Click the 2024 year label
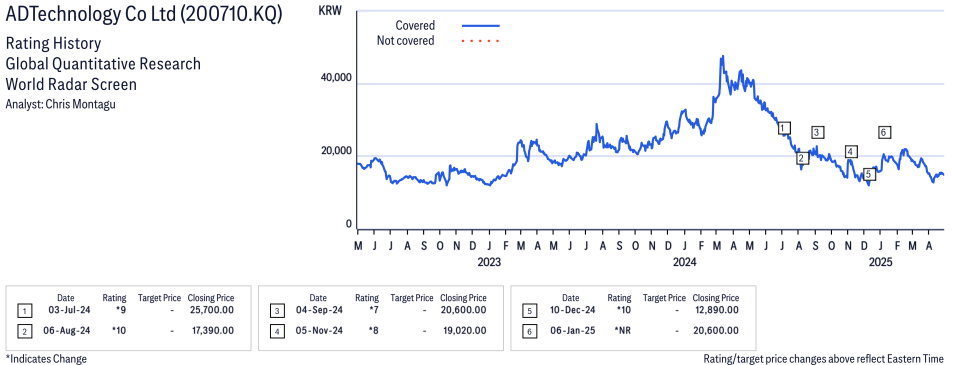 click(x=685, y=263)
